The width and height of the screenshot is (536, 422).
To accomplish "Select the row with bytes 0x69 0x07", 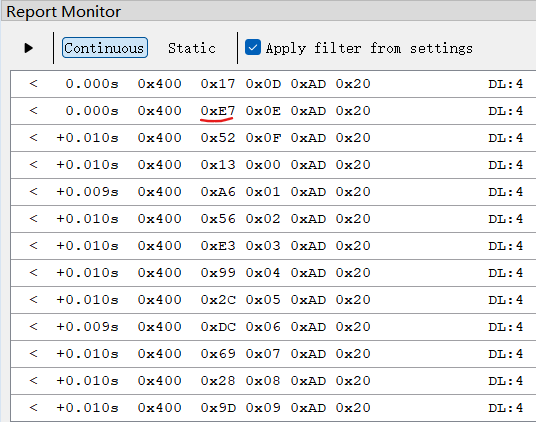I will click(273, 354).
